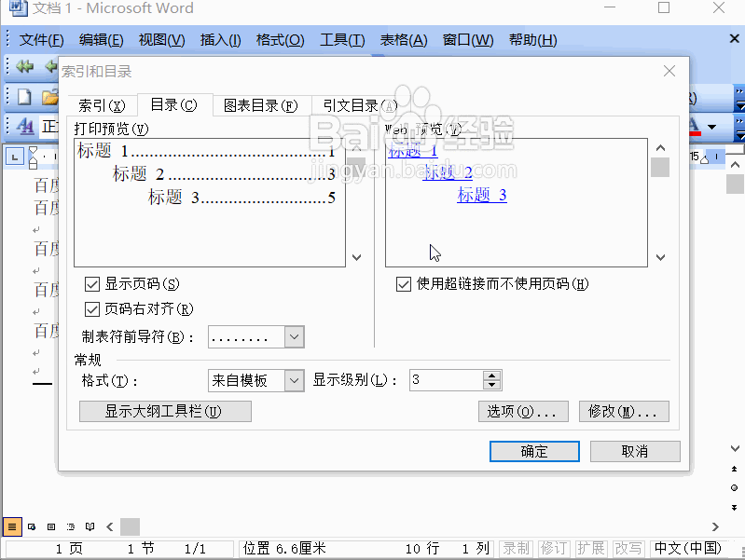This screenshot has width=745, height=560.
Task: Click the document vertical scrollbar down arrow
Action: [x=735, y=448]
